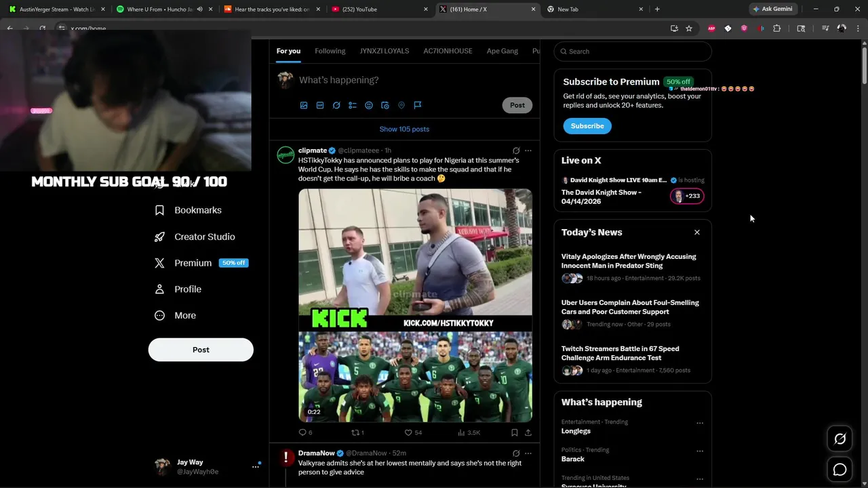868x488 pixels.
Task: Expand options for Longlegs trend
Action: click(x=700, y=423)
